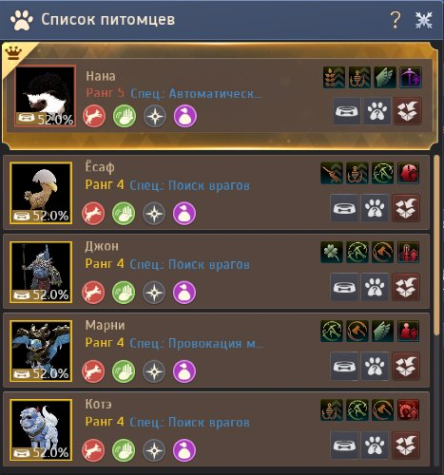Select Ёсаф pet portrait thumbnail
Image resolution: width=444 pixels, height=475 pixels.
[41, 193]
